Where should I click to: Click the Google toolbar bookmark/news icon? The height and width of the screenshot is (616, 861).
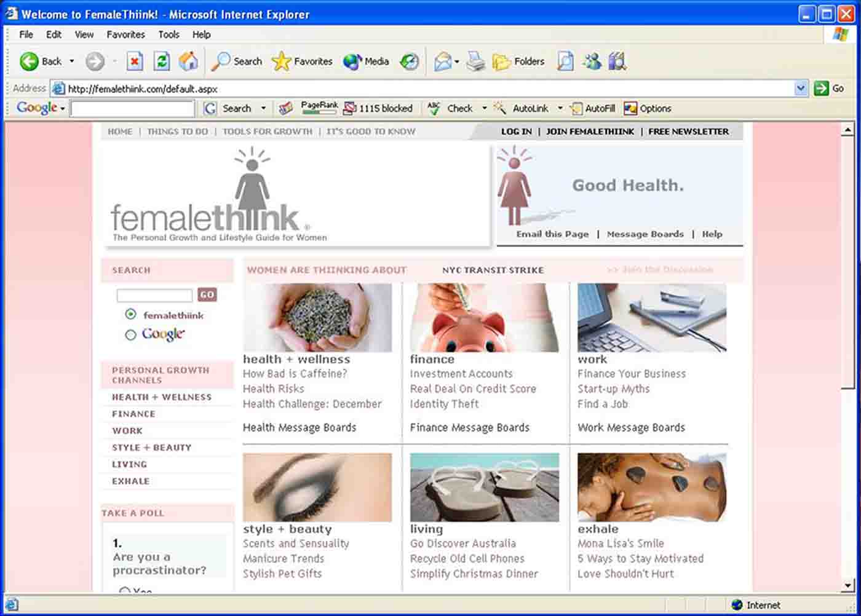pos(286,108)
